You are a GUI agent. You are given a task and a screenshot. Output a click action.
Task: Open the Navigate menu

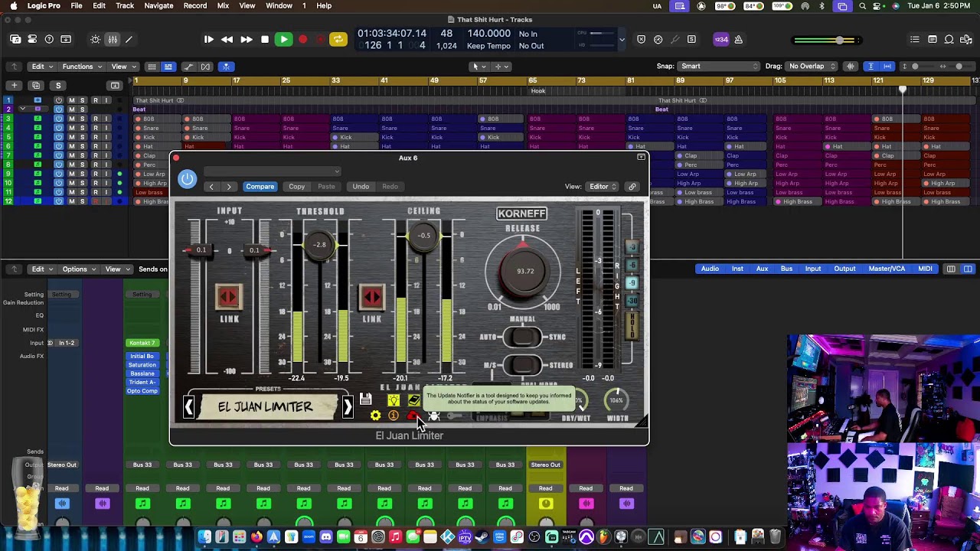point(158,6)
